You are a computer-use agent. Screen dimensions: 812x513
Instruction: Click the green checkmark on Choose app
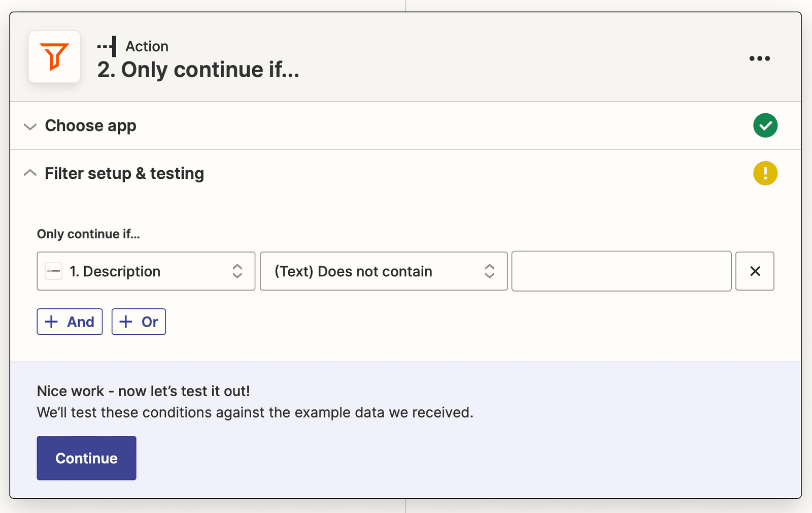[x=765, y=125]
